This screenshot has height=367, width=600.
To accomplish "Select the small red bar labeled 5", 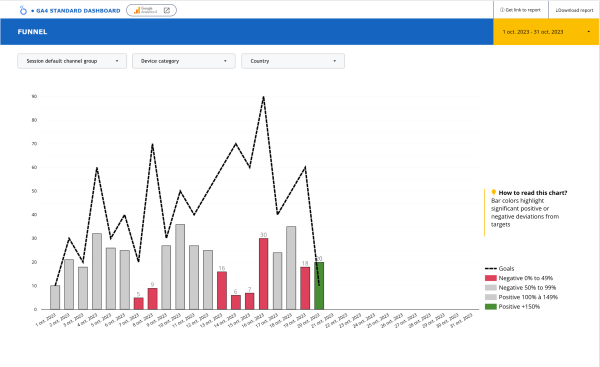I will point(139,303).
